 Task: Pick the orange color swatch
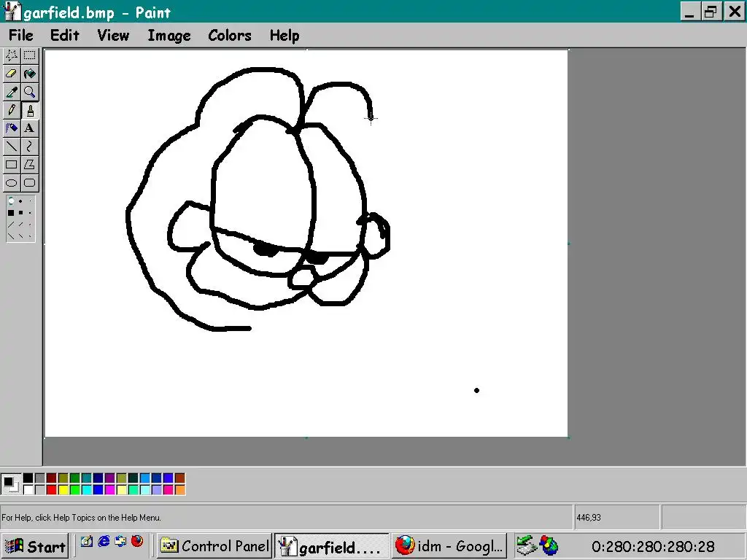click(180, 489)
